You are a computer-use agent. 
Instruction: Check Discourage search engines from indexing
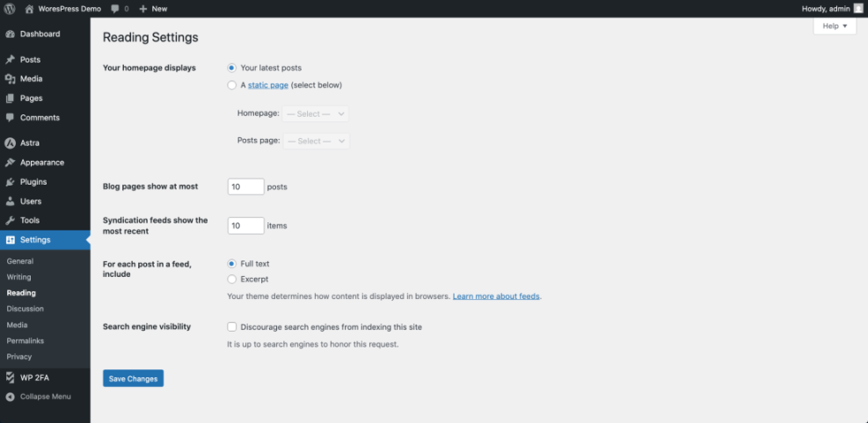coord(232,326)
